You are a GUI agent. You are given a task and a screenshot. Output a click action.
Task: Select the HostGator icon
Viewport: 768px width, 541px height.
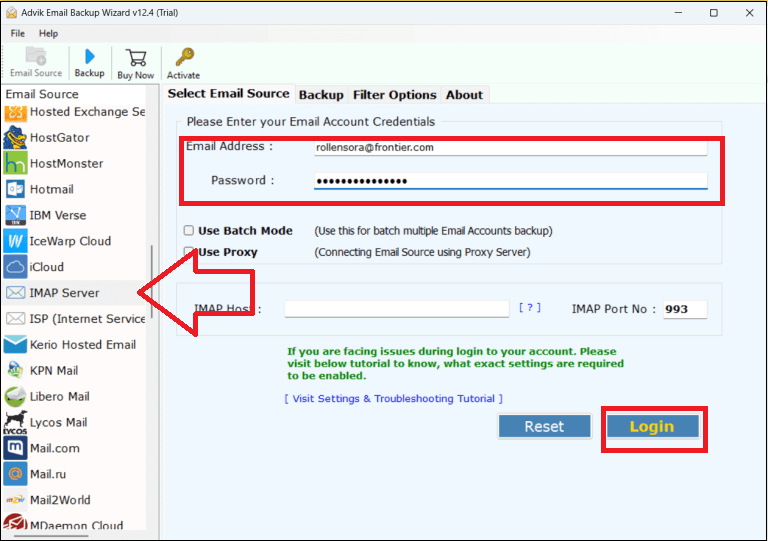pyautogui.click(x=15, y=138)
